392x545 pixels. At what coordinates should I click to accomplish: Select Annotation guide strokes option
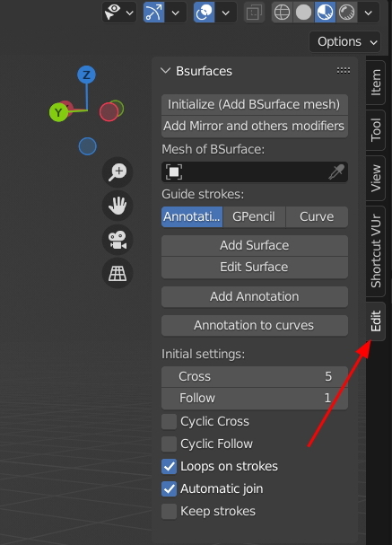192,217
